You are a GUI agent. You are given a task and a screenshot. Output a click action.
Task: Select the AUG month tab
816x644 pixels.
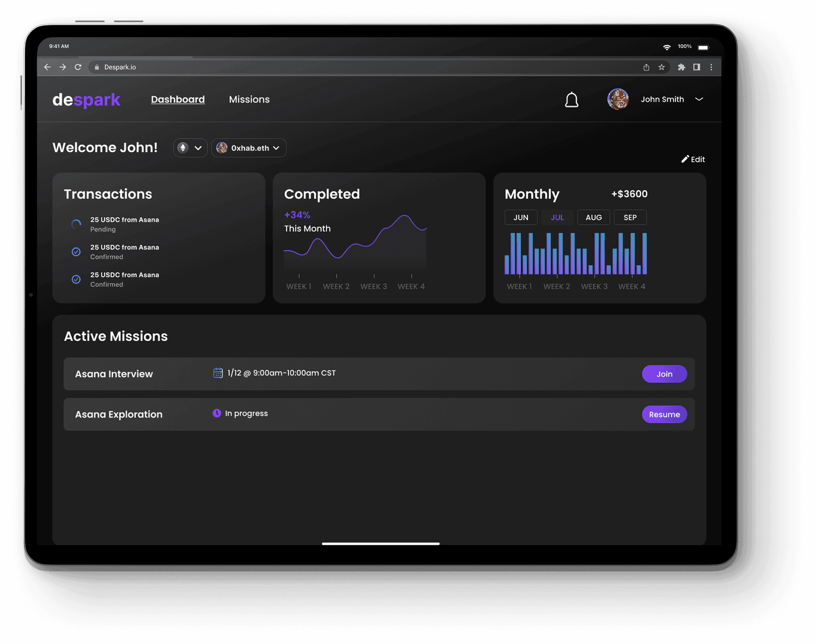pyautogui.click(x=594, y=218)
